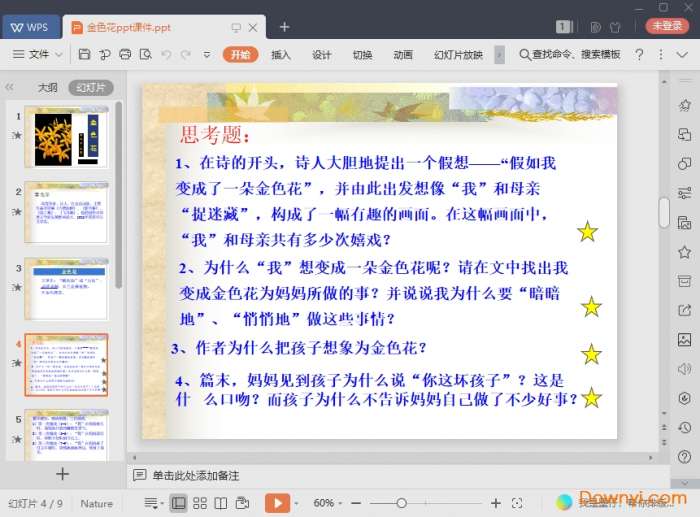Click the 思考题 slide title
This screenshot has width=700, height=517.
215,134
